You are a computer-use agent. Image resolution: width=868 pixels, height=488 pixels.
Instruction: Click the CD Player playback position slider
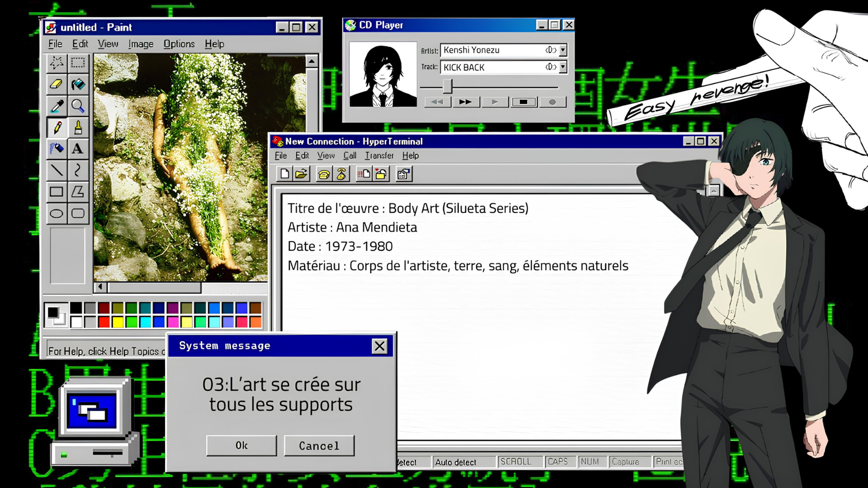pyautogui.click(x=447, y=86)
